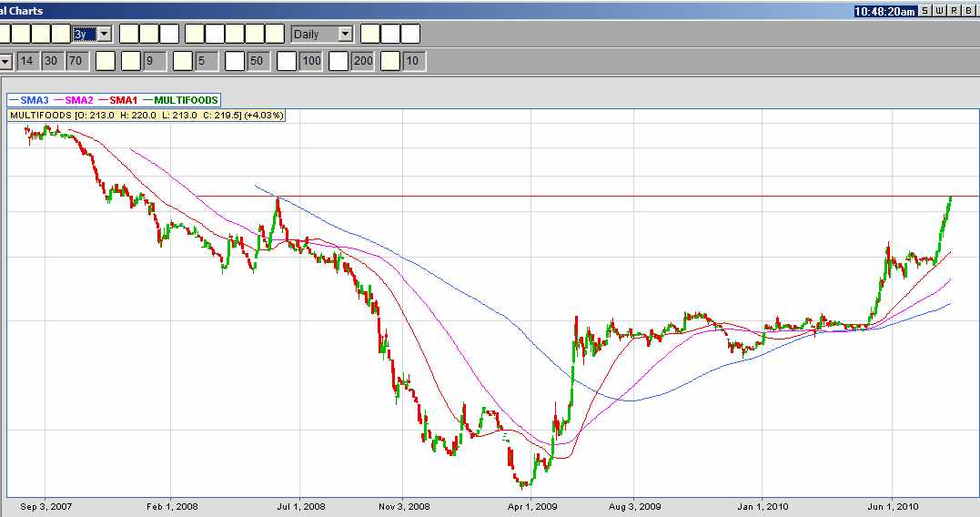The width and height of the screenshot is (980, 517).
Task: Enable the checkbox beside the 100 period field
Action: pos(287,62)
